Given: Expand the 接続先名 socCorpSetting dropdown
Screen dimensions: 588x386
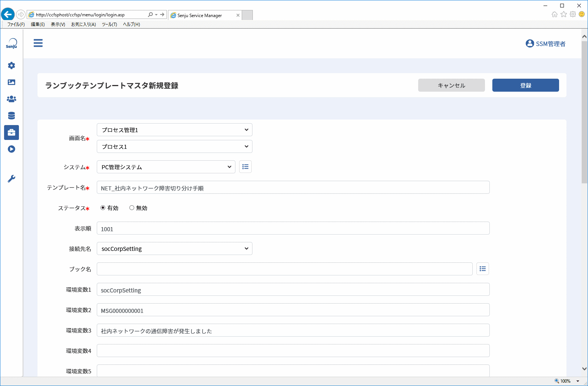Looking at the screenshot, I should click(175, 249).
